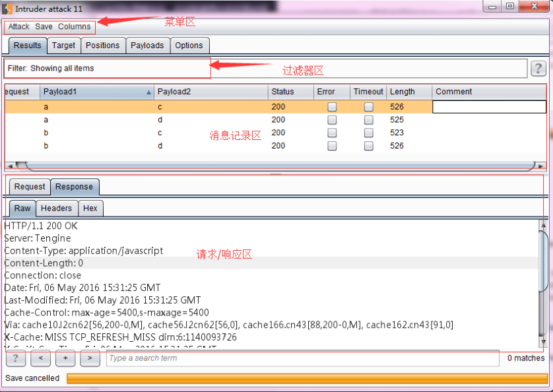Screen dimensions: 553x392
Task: Go to next search match button
Action: 90,358
